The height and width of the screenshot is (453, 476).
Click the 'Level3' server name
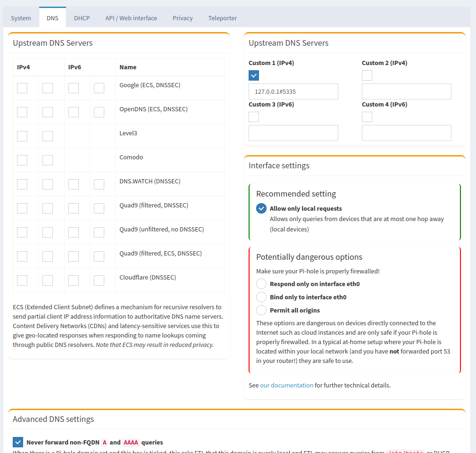[x=128, y=133]
